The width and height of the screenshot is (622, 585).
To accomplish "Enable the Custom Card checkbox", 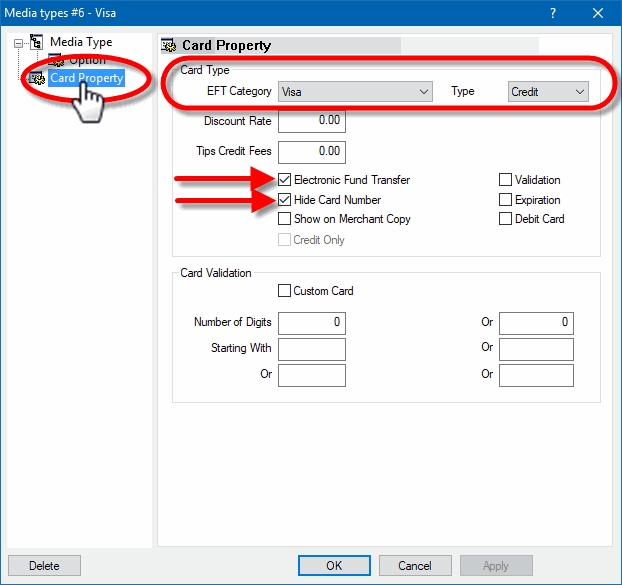I will [x=284, y=291].
